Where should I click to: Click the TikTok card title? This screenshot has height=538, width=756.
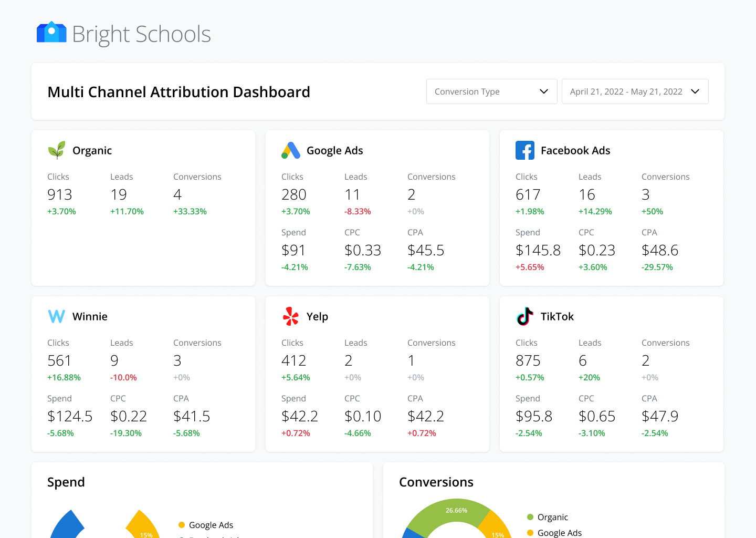click(x=557, y=316)
